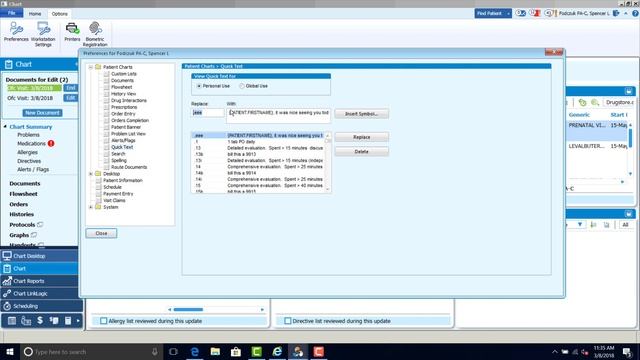Click the green Camtasia taskbar icon
The image size is (640, 360).
click(256, 351)
